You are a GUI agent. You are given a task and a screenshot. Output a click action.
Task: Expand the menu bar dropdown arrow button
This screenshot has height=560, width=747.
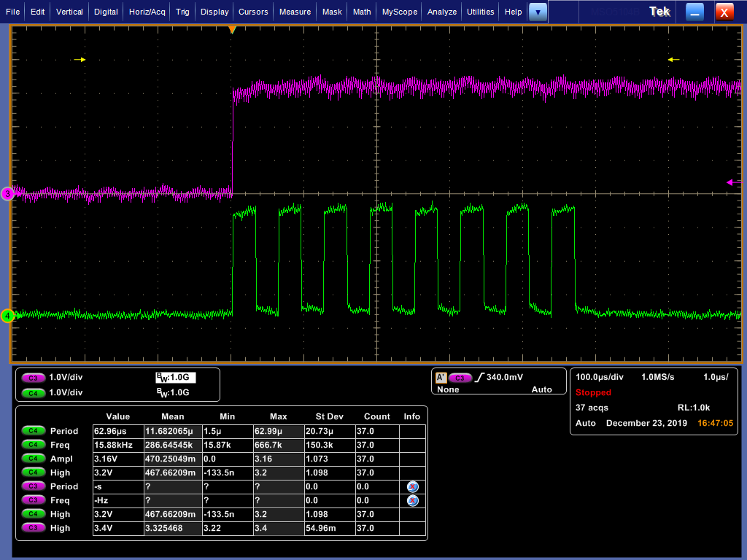click(538, 12)
